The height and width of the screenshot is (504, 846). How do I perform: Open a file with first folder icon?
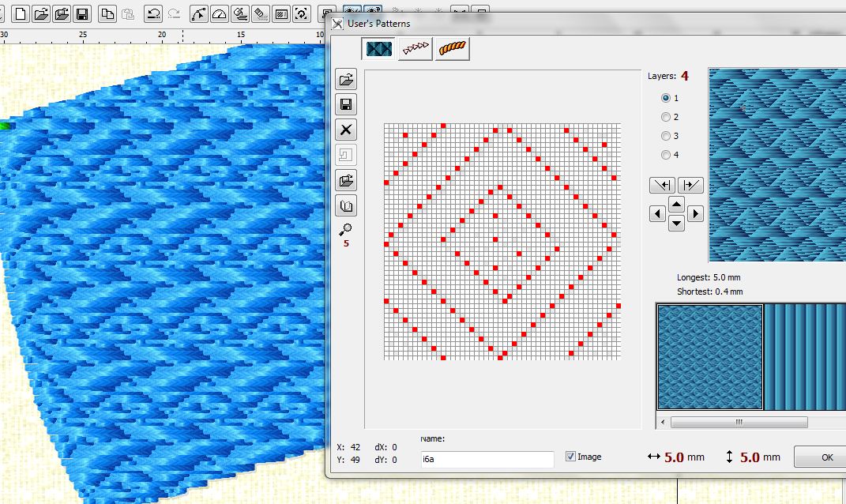click(41, 13)
